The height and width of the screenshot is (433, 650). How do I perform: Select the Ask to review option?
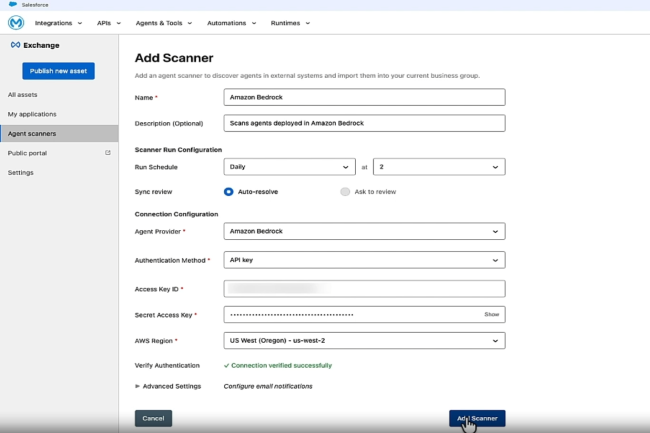(x=345, y=192)
